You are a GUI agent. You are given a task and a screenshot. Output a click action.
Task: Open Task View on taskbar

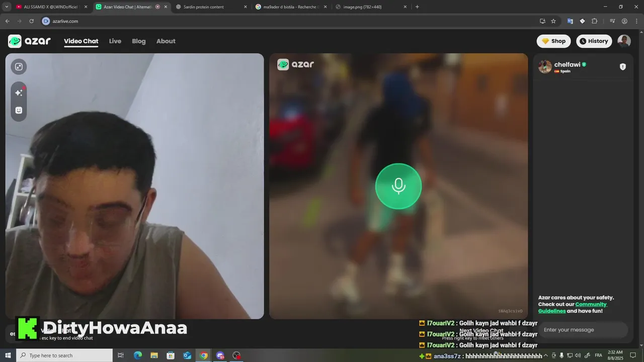coord(121,355)
